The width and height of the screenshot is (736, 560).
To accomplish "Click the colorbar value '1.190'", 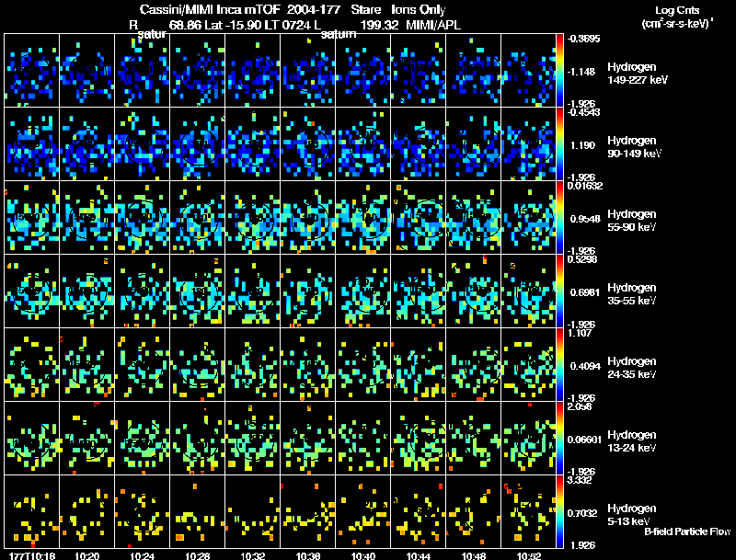I will [x=583, y=145].
